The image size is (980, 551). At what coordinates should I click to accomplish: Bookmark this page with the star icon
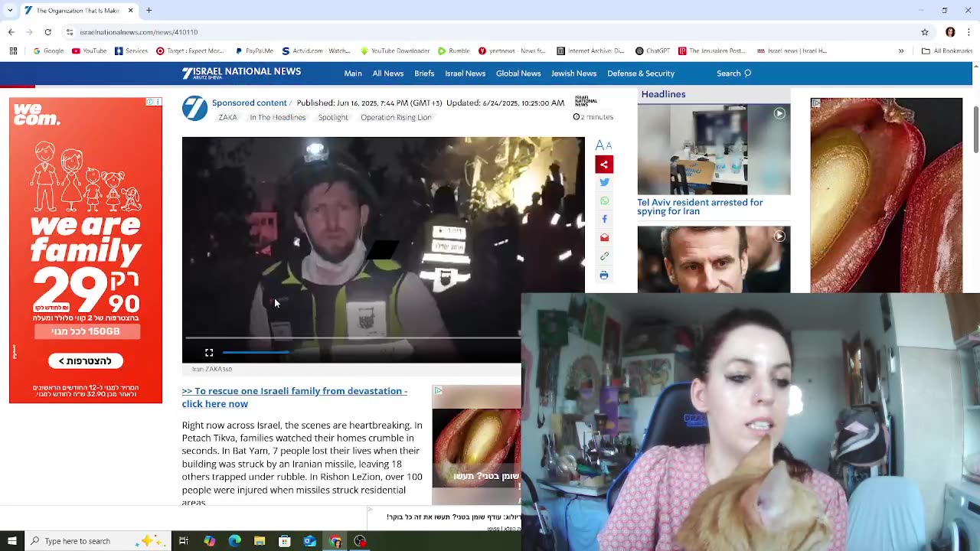(x=925, y=32)
